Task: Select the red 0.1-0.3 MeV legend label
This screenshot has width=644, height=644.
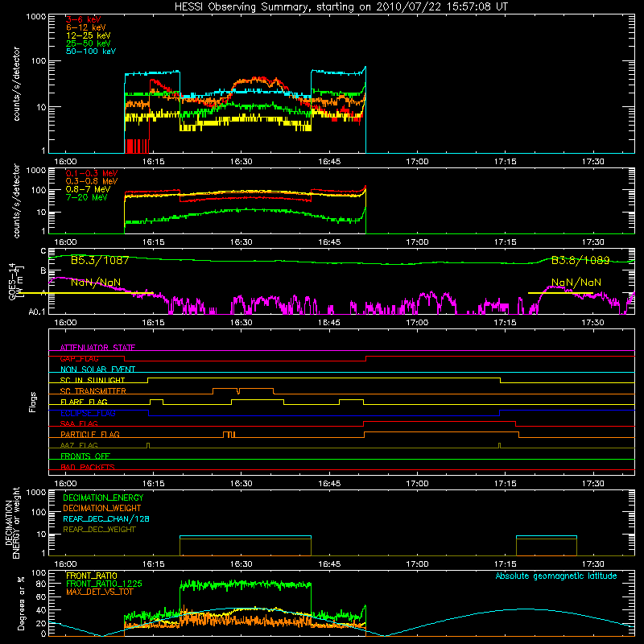Action: pos(92,173)
